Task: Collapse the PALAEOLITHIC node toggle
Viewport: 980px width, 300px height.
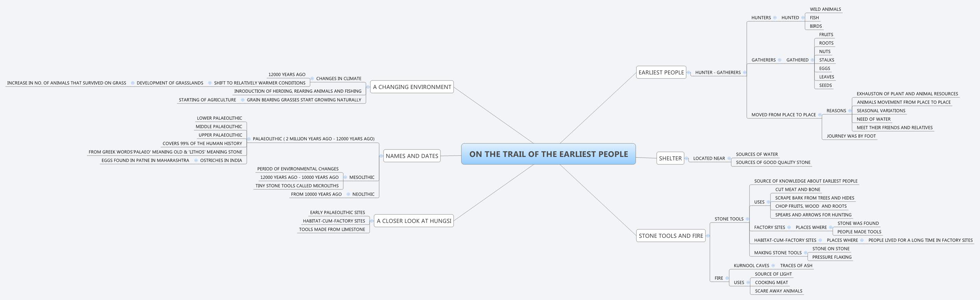Action: point(249,139)
